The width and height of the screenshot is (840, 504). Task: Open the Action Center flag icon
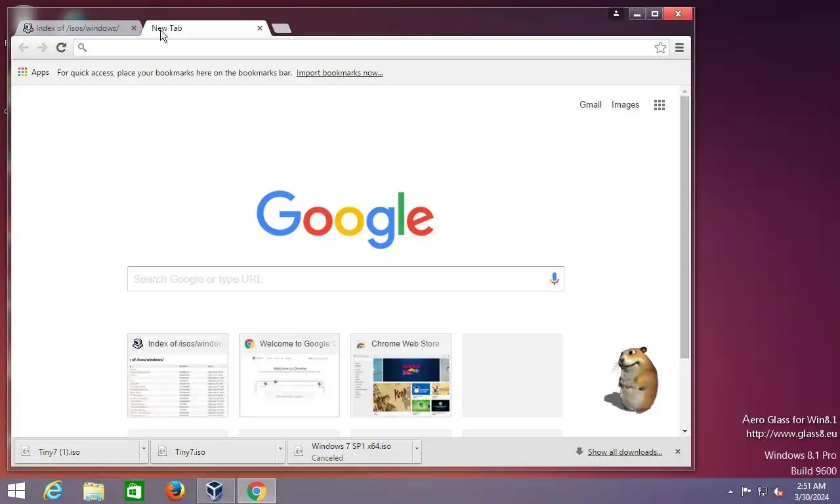tap(747, 492)
